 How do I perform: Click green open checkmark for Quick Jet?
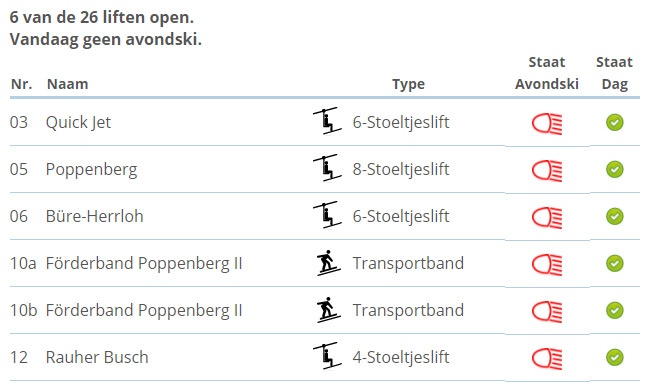point(614,122)
